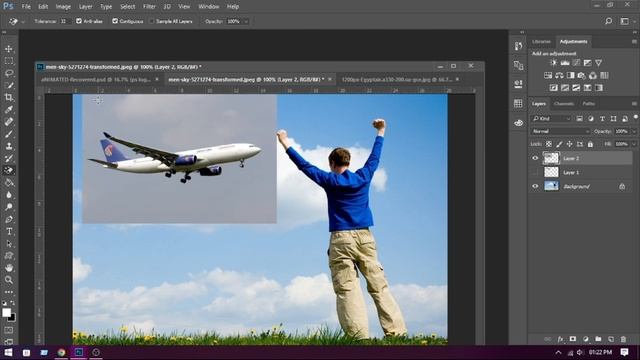640x360 pixels.
Task: Switch to the Libraries tab
Action: [541, 42]
